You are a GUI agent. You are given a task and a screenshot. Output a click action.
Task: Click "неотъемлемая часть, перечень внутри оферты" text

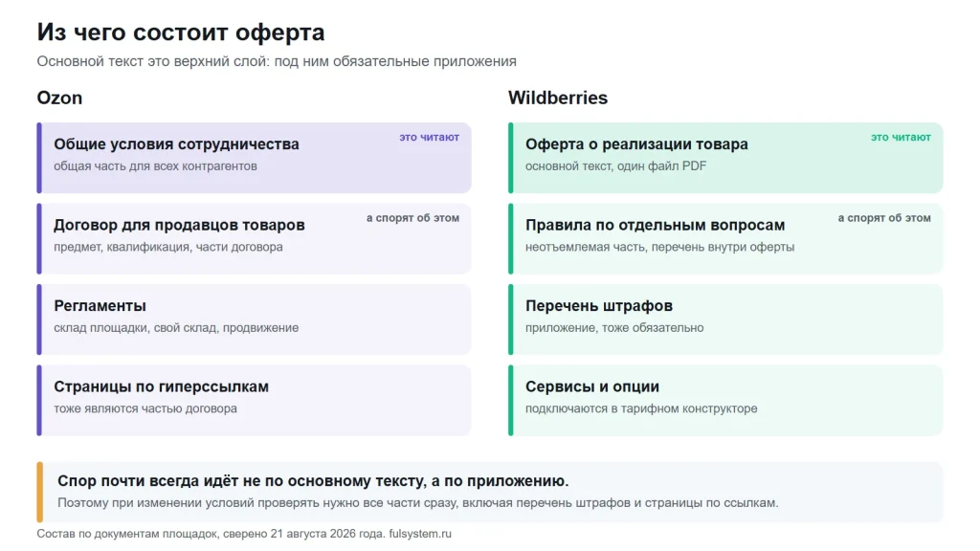(660, 247)
